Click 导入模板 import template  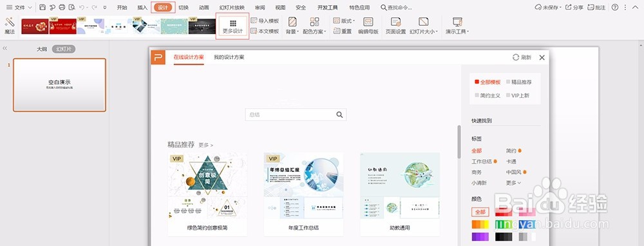265,21
